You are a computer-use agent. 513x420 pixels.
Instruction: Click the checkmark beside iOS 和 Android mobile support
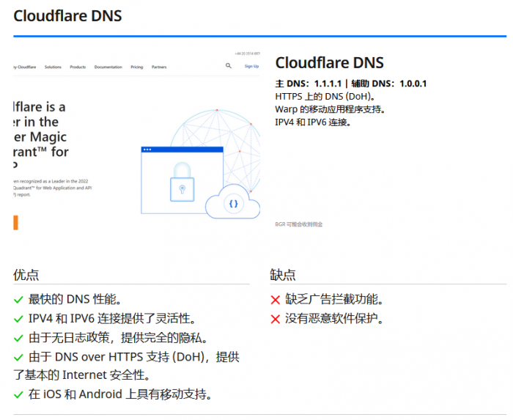click(x=19, y=395)
